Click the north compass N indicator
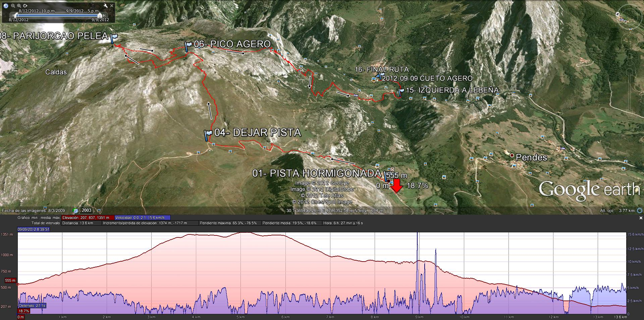 pos(618,14)
